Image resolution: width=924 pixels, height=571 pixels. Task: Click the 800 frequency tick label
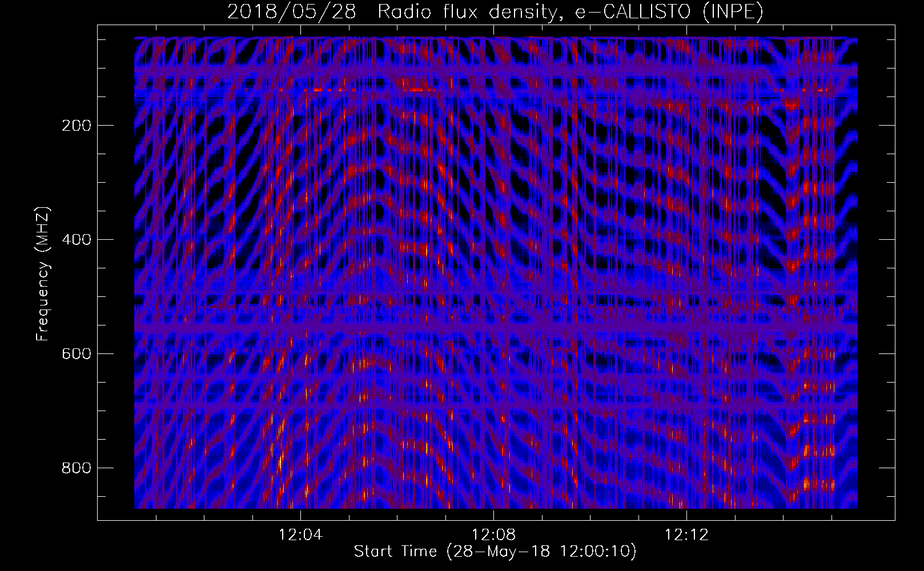pos(77,468)
